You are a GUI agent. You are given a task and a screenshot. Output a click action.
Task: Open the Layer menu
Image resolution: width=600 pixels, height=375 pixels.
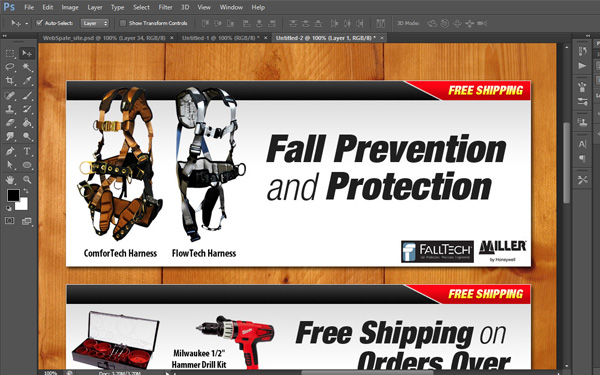click(95, 7)
